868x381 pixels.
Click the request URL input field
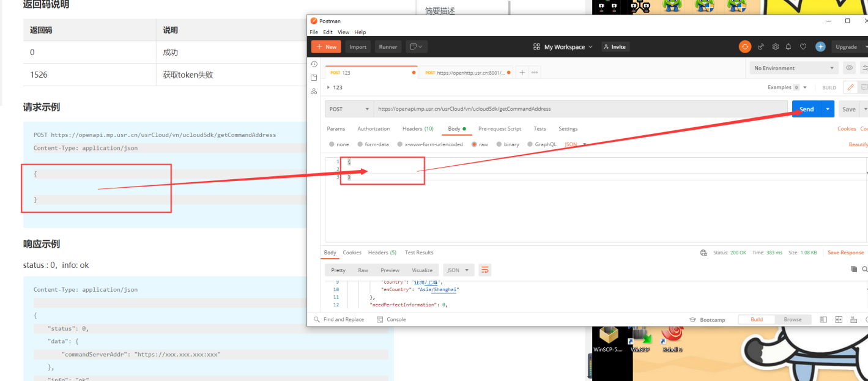(x=575, y=109)
